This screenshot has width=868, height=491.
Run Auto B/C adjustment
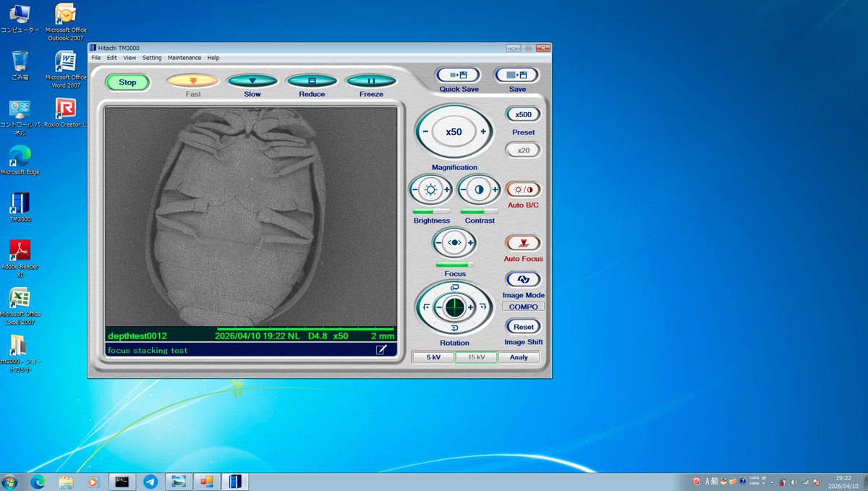click(523, 190)
